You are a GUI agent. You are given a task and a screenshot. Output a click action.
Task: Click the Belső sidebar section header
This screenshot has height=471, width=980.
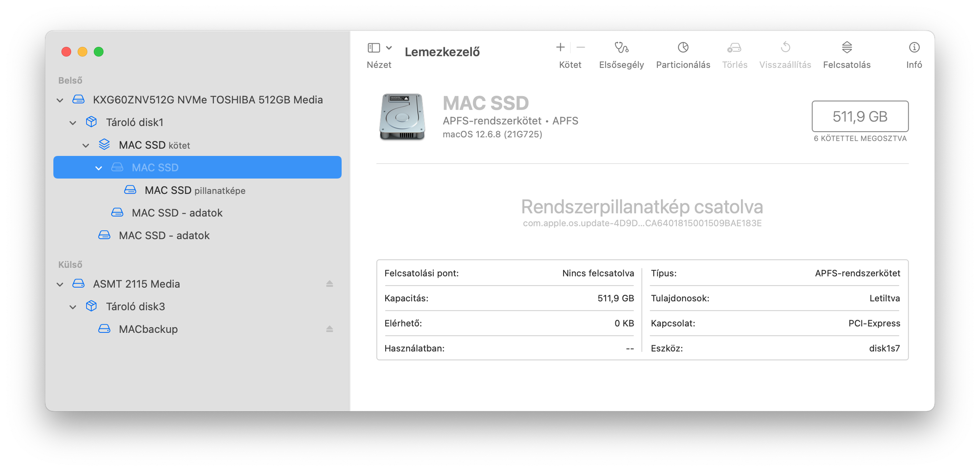(x=70, y=80)
